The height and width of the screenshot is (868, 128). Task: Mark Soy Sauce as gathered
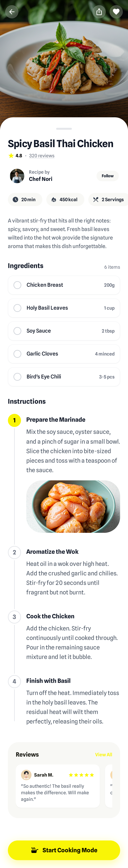click(18, 331)
